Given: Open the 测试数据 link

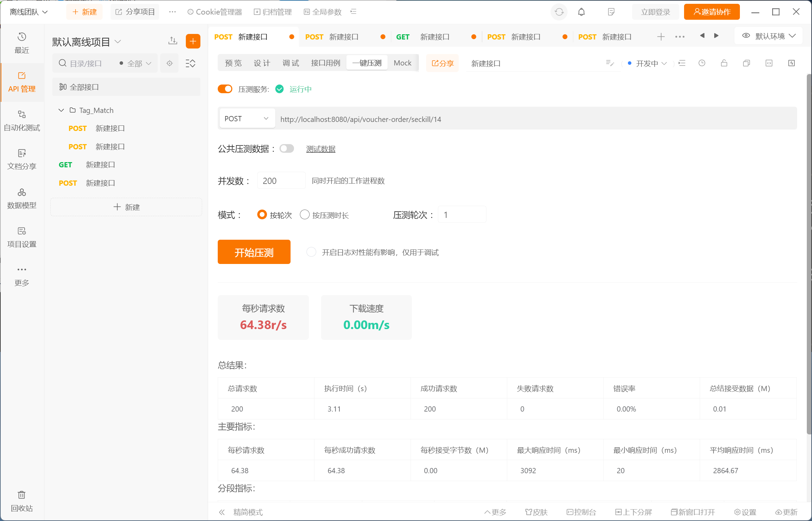Looking at the screenshot, I should pos(320,149).
